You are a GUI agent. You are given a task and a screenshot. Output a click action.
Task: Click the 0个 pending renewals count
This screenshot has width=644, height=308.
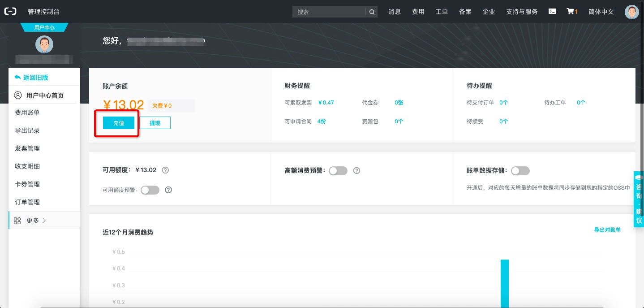(504, 121)
